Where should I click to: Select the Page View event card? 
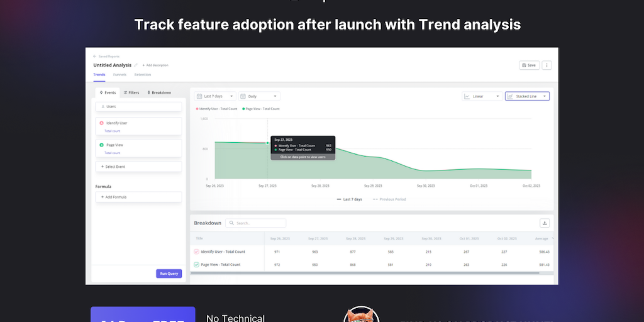[x=138, y=148]
